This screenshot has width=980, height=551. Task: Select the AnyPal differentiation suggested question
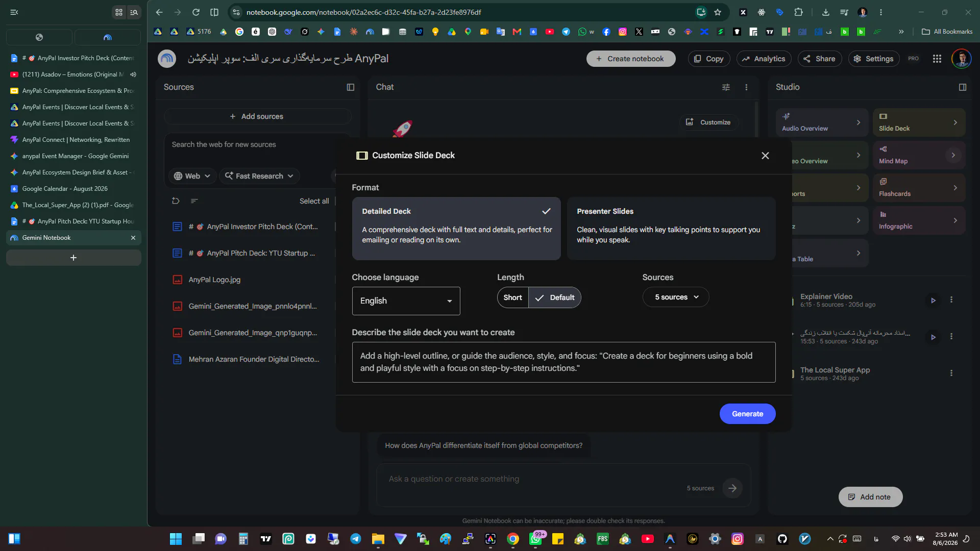(x=483, y=445)
